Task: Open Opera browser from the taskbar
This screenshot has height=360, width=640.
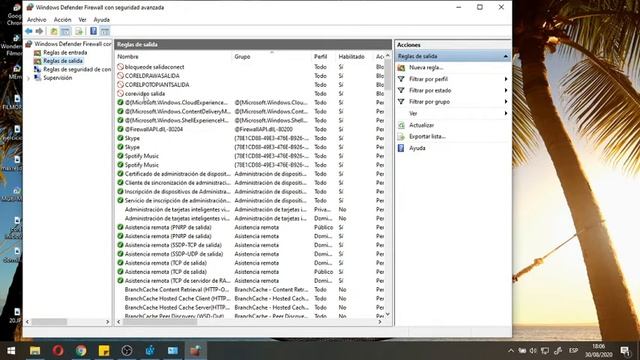Action: 58,351
